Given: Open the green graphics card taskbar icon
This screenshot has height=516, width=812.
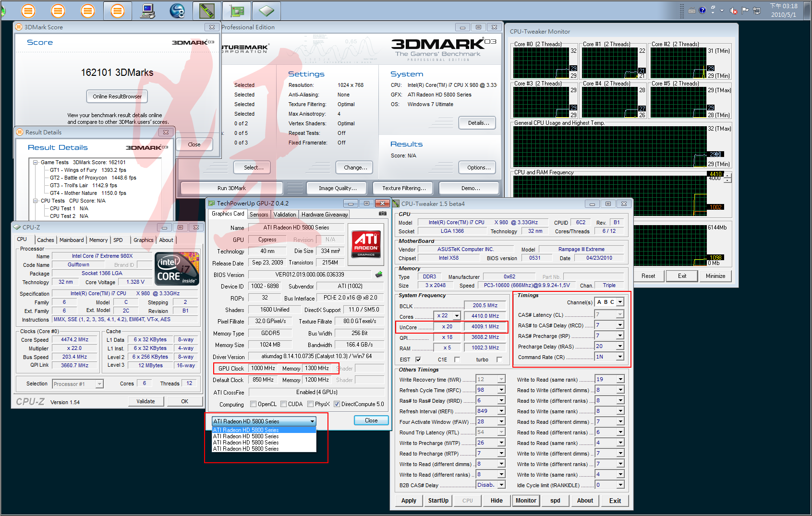Looking at the screenshot, I should click(237, 10).
